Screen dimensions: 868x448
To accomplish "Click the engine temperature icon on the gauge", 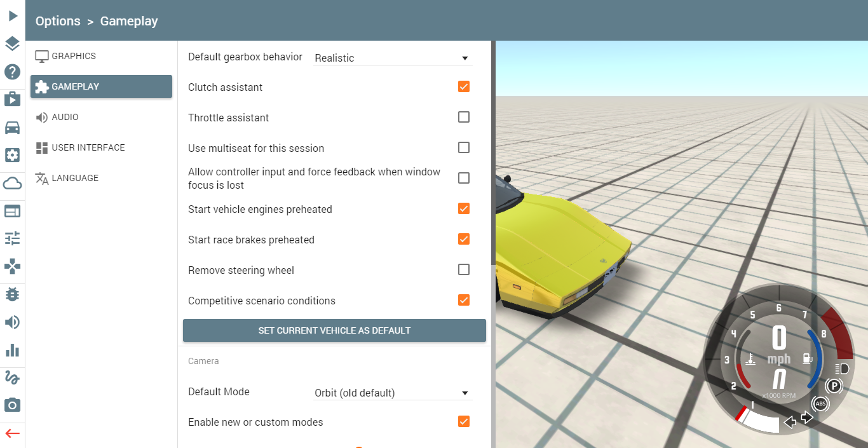I will click(750, 360).
